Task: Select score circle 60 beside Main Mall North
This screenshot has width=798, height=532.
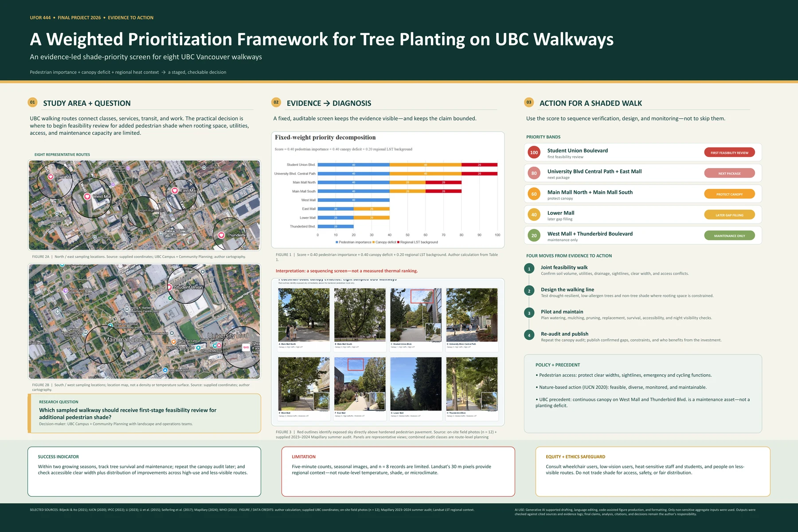Action: (x=534, y=194)
